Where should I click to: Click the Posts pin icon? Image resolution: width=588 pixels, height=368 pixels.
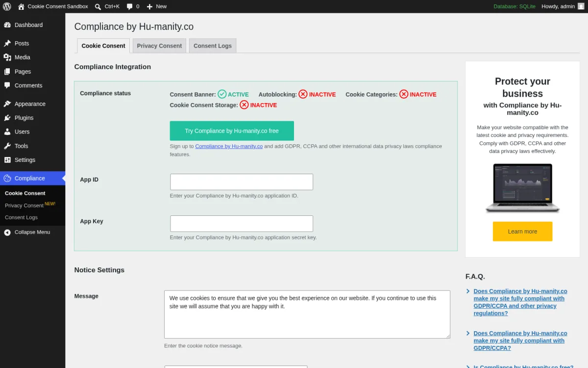point(7,43)
